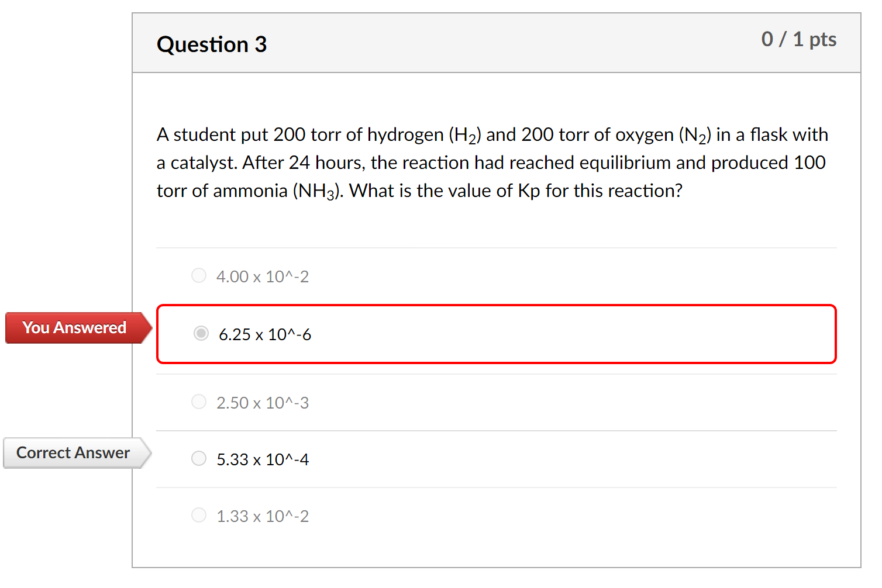Select the 4.00 x 10^-2 radio button

pos(199,275)
